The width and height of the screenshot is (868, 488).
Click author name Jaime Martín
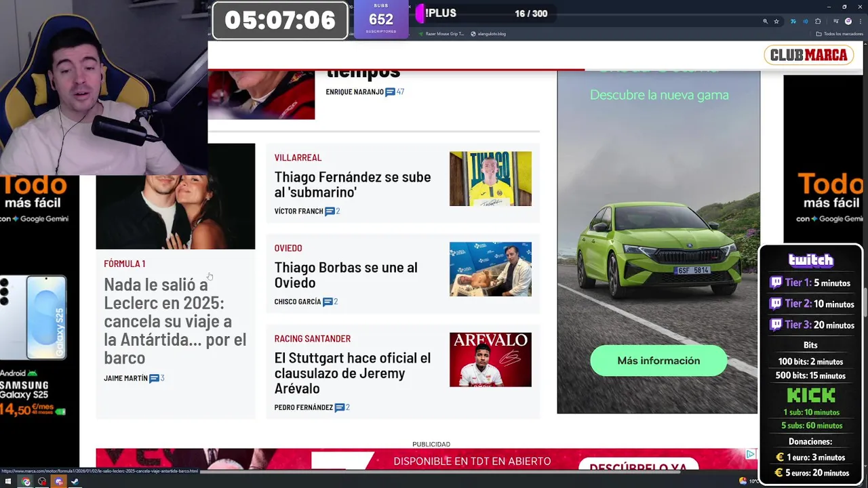(125, 378)
